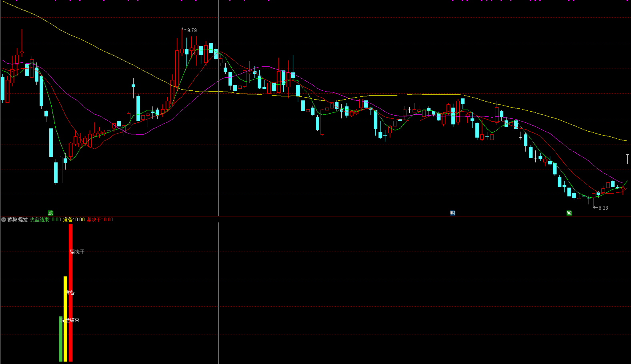Open the 跌 event marker icon
This screenshot has width=631, height=364.
coord(51,213)
